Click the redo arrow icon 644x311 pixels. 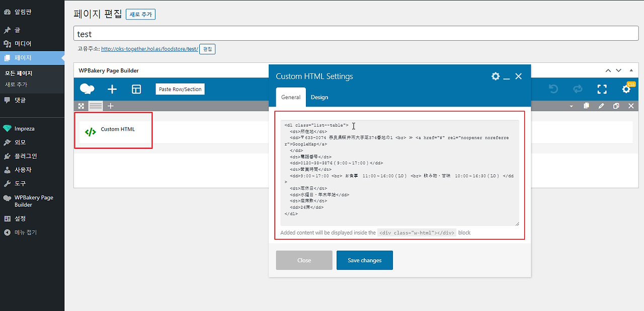click(x=578, y=89)
